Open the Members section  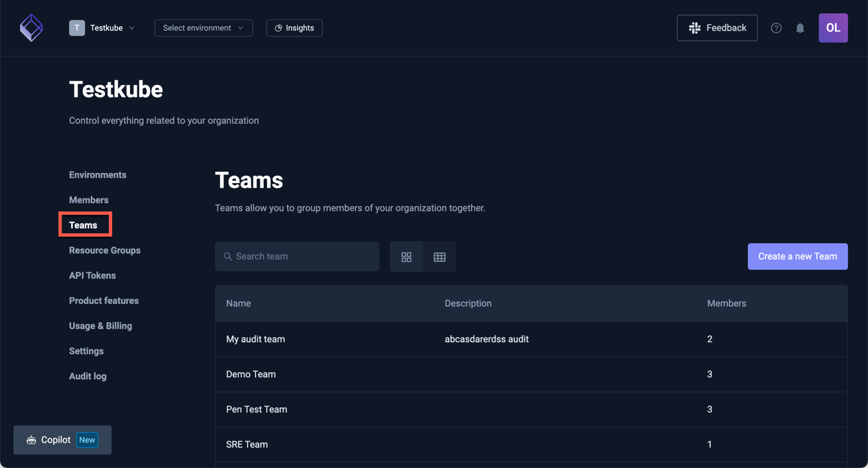(88, 200)
